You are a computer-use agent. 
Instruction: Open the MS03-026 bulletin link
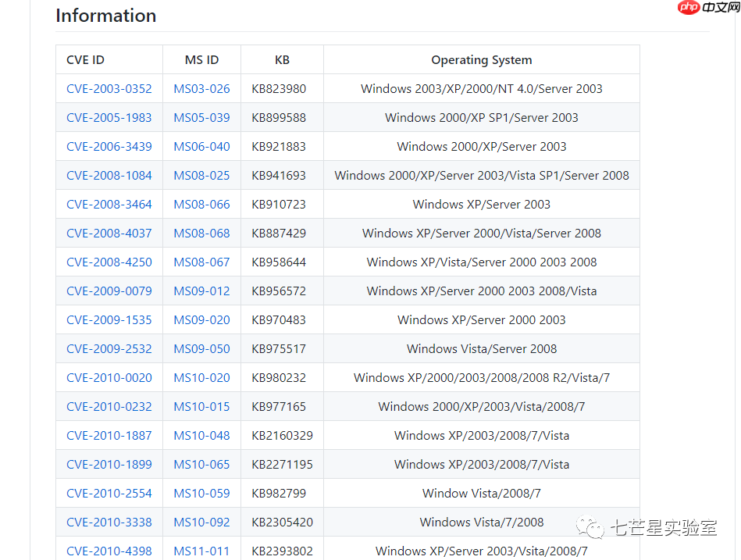click(x=201, y=89)
